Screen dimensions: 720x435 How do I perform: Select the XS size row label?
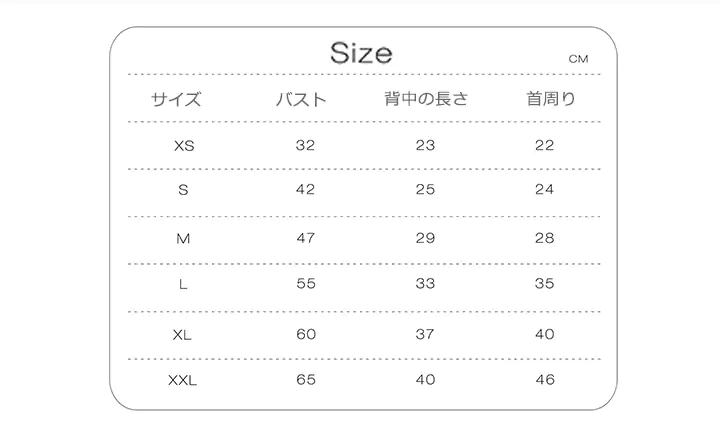pos(184,145)
